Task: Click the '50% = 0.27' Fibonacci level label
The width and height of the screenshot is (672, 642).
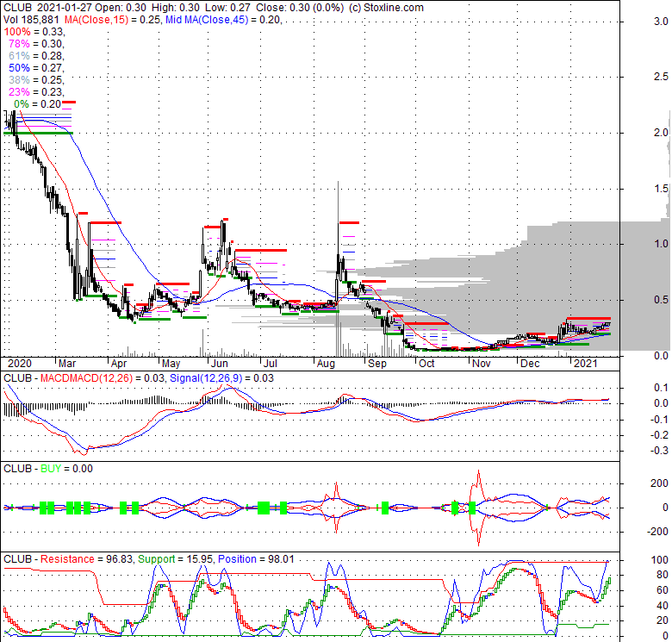Action: pyautogui.click(x=36, y=68)
